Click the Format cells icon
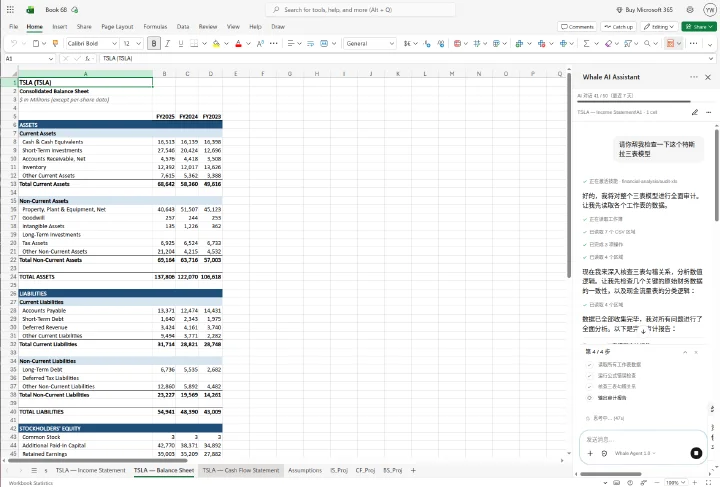Screen dimensions: 720x487 tap(563, 44)
